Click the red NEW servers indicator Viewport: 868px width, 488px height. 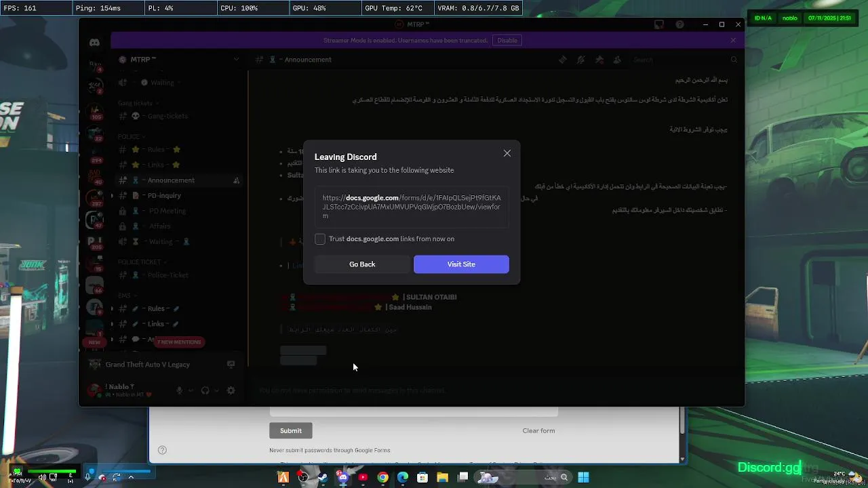tap(94, 342)
